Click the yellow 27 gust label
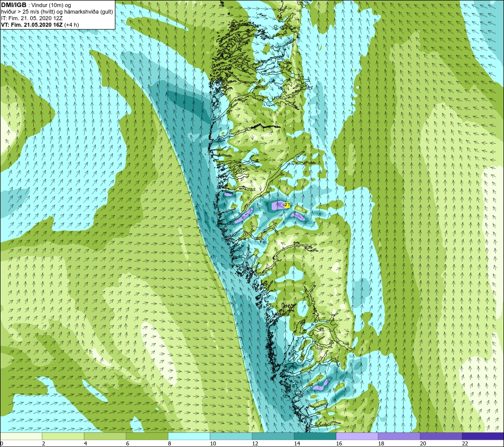This screenshot has height=447, width=504. click(287, 205)
